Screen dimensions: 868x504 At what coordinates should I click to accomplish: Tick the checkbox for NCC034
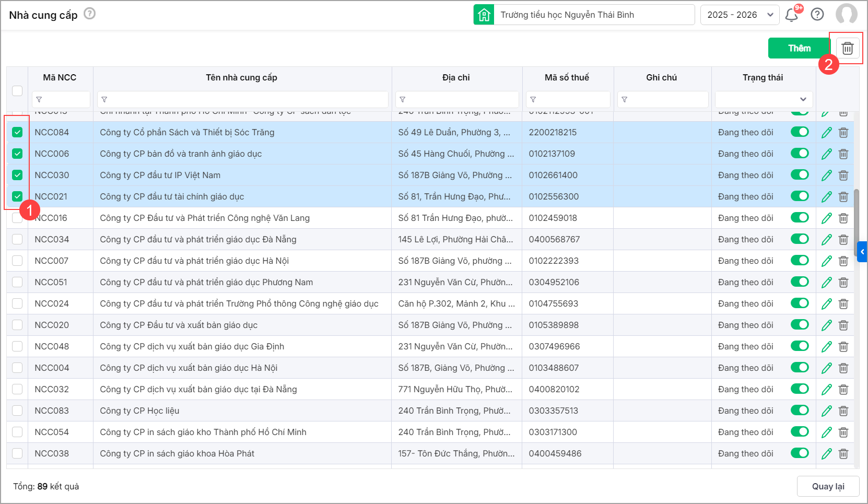pos(17,239)
